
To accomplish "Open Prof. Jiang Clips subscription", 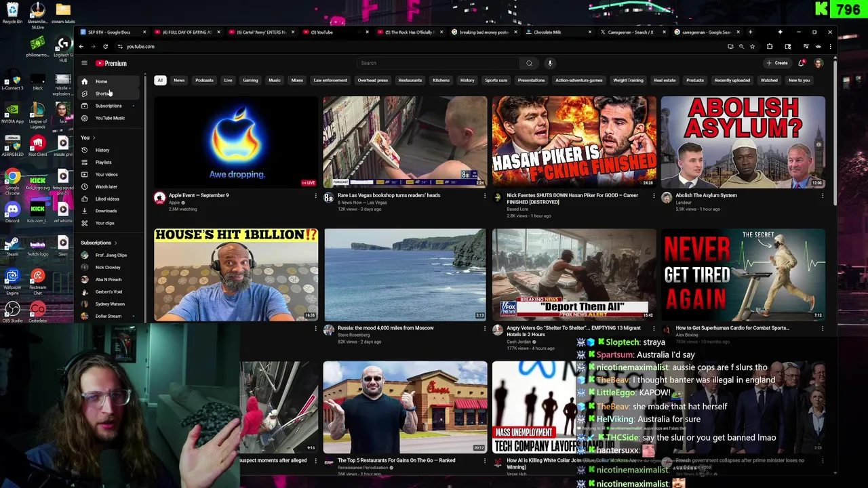I will point(108,255).
